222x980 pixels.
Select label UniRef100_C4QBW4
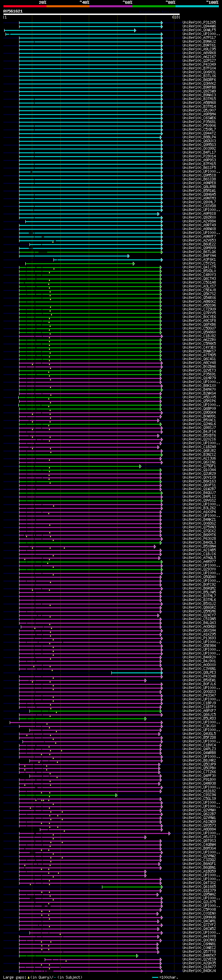(199, 844)
